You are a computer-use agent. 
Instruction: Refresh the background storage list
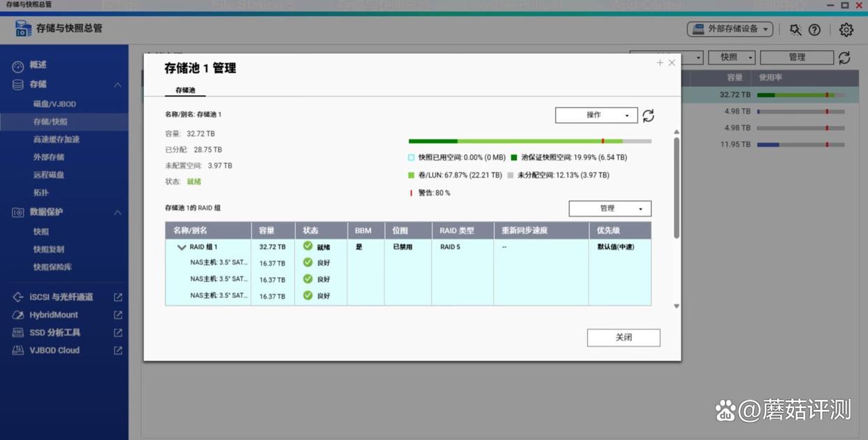[x=844, y=57]
